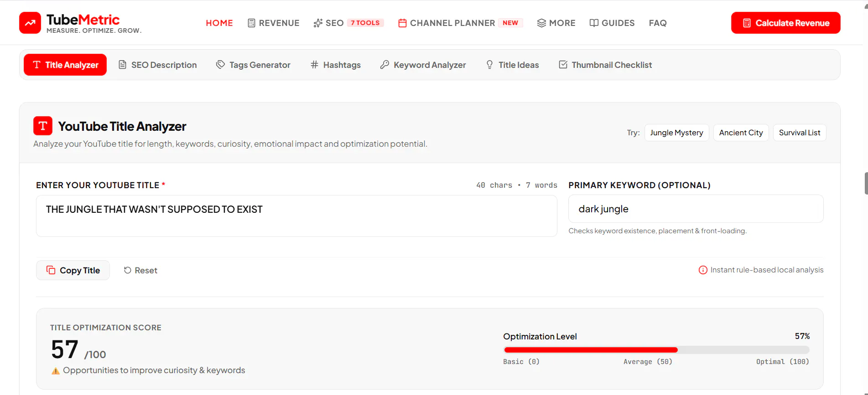Click the "Average (50)" scale label
868x395 pixels.
648,362
